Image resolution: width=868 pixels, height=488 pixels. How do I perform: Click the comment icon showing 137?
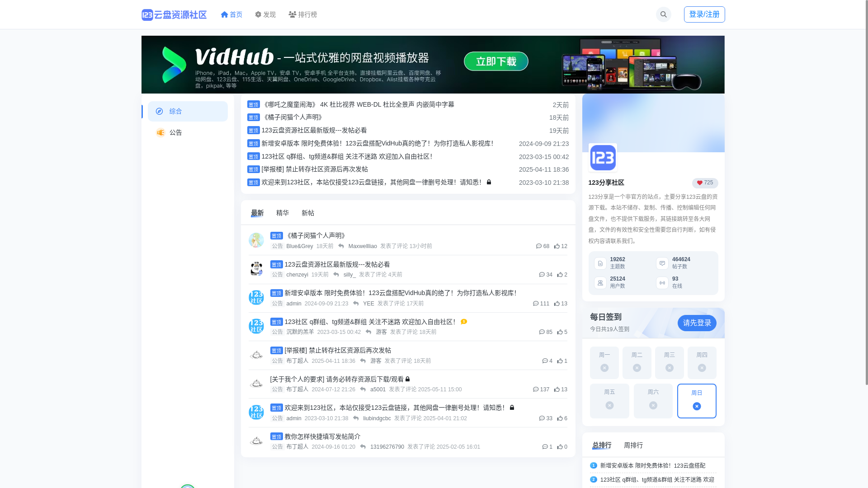point(536,389)
